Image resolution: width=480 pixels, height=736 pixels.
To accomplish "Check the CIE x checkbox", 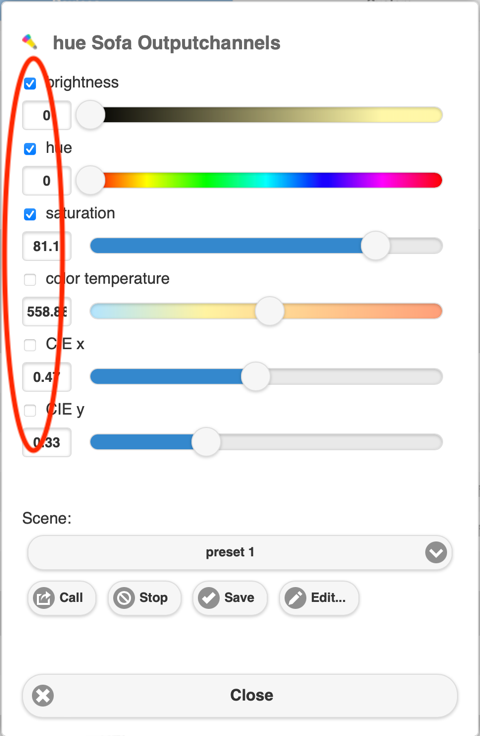I will pos(30,345).
